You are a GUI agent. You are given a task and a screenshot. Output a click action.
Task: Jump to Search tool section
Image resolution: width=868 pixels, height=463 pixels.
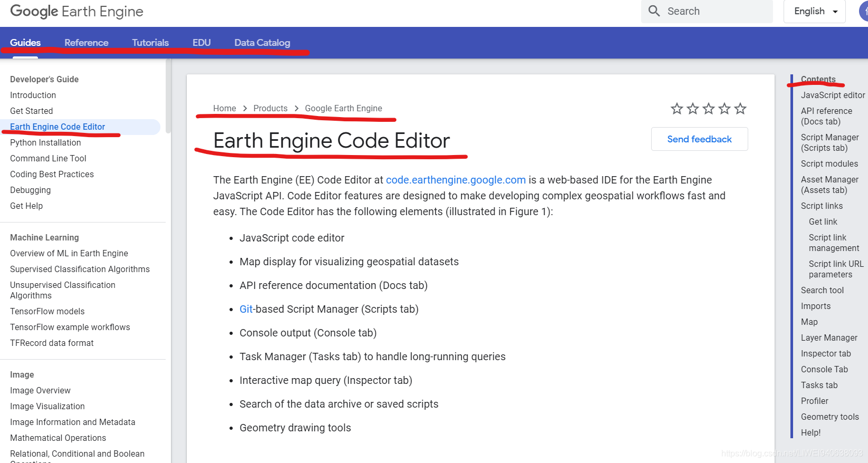point(822,290)
